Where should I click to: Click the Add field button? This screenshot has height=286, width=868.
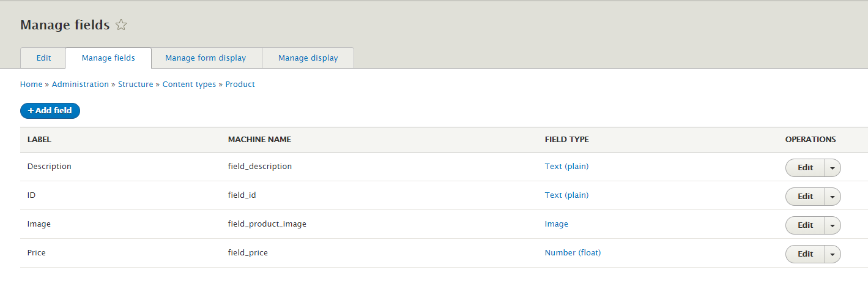50,111
